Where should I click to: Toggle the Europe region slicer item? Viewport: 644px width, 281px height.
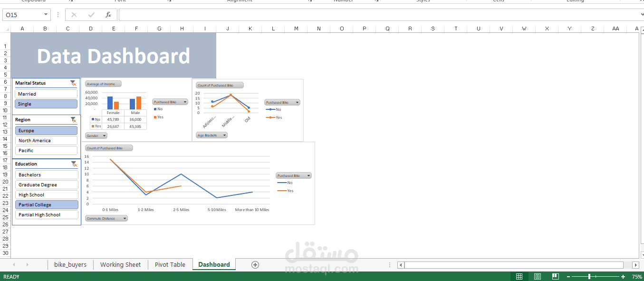point(46,131)
